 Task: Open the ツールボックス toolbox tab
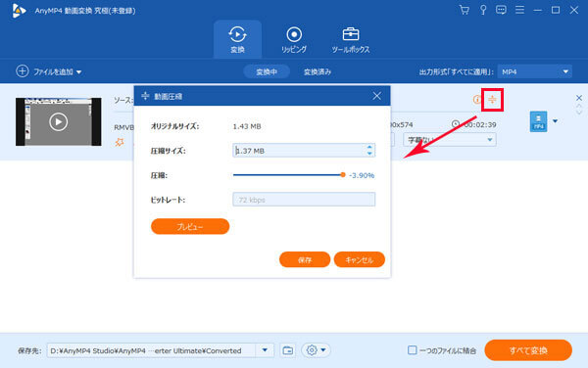tap(350, 39)
